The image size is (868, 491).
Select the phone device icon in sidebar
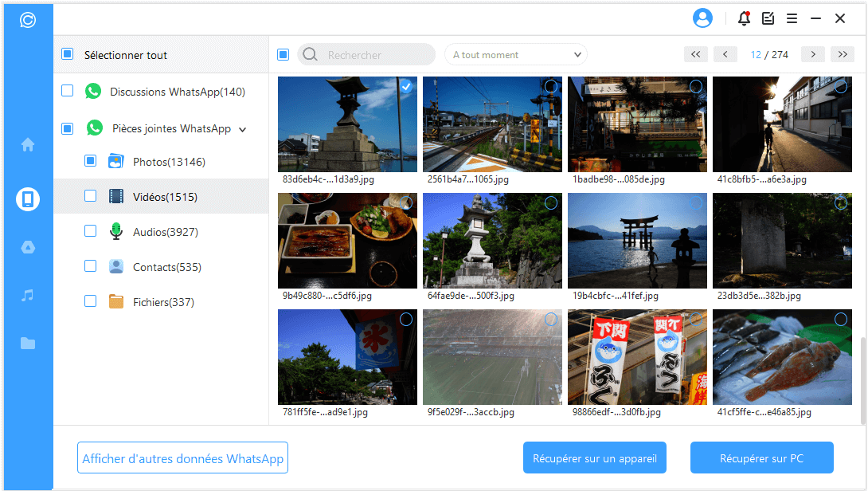(x=28, y=198)
